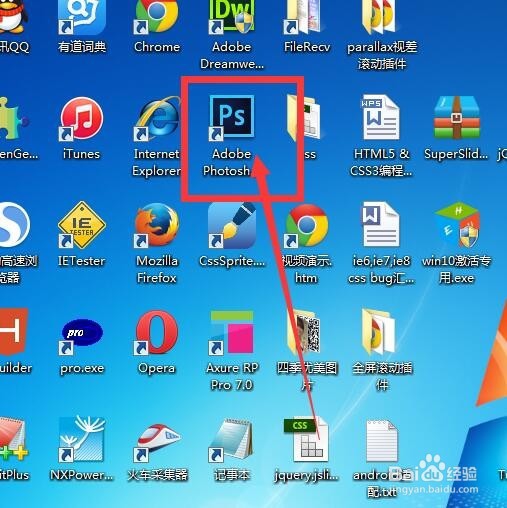Click the "Opera" label text
The height and width of the screenshot is (508, 507).
(x=157, y=368)
